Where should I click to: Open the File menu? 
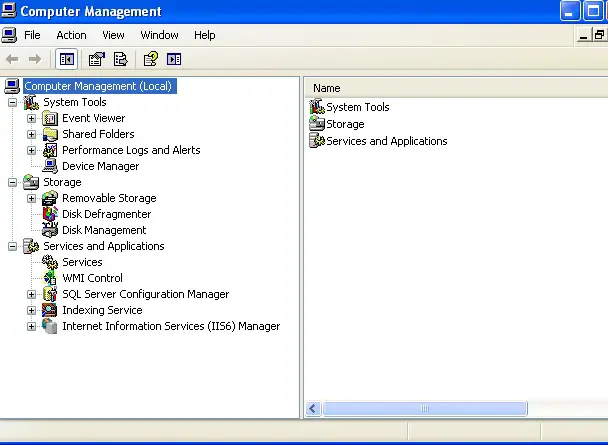point(32,35)
